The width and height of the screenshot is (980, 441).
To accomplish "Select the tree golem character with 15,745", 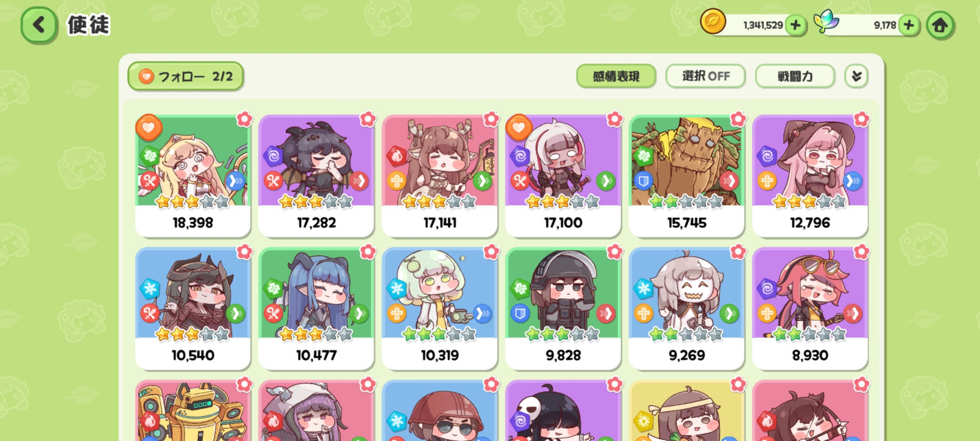I will point(686,175).
